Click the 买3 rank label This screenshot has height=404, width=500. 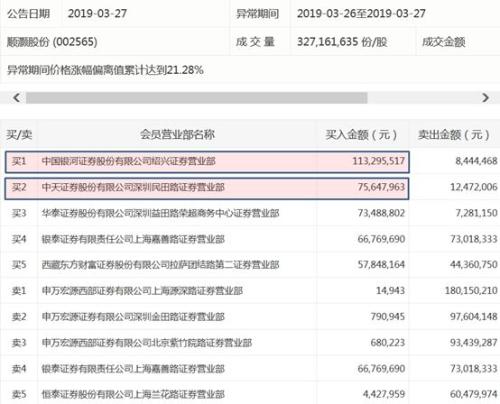[19, 213]
